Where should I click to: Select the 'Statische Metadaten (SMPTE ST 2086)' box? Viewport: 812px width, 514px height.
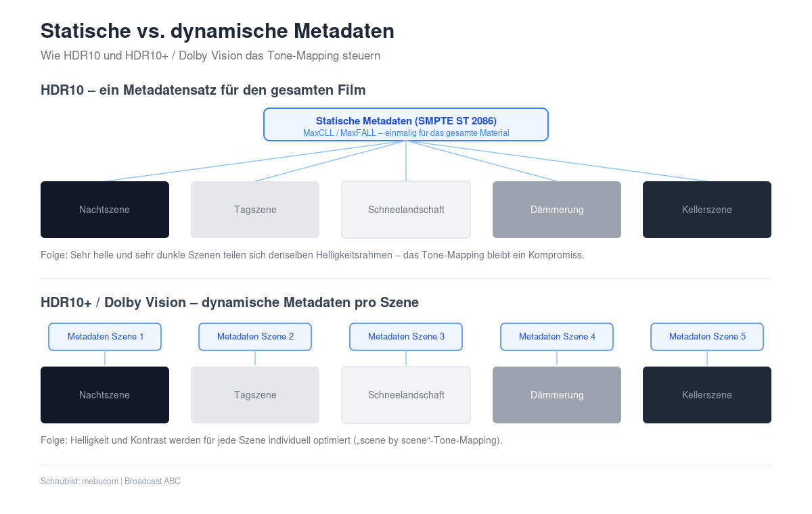tap(406, 124)
